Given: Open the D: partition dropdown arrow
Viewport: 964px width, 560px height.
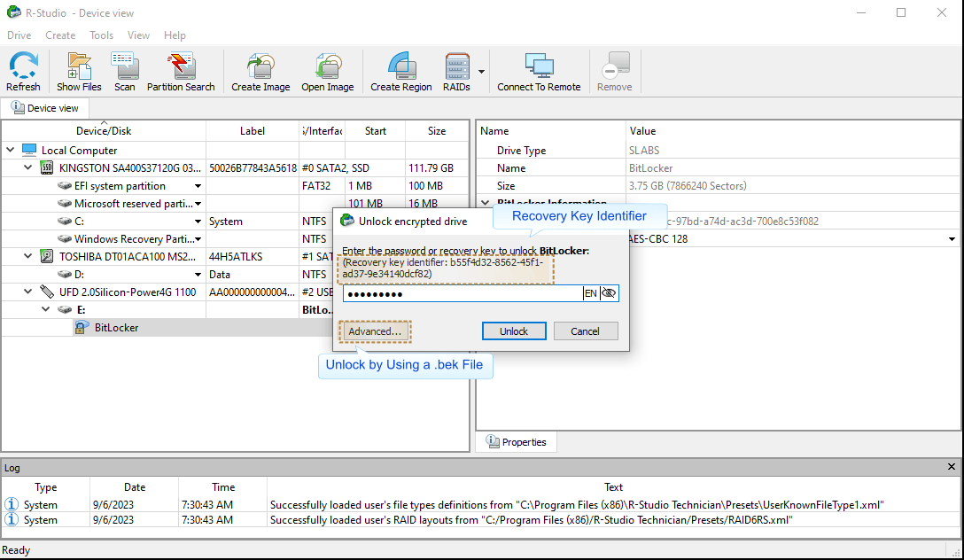Looking at the screenshot, I should click(x=198, y=275).
